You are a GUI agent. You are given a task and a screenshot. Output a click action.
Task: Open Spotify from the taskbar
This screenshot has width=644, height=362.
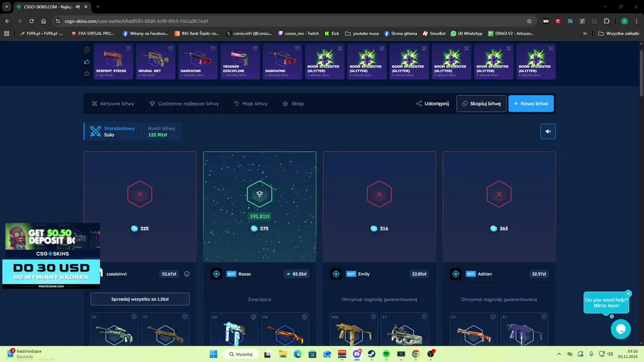pyautogui.click(x=386, y=354)
